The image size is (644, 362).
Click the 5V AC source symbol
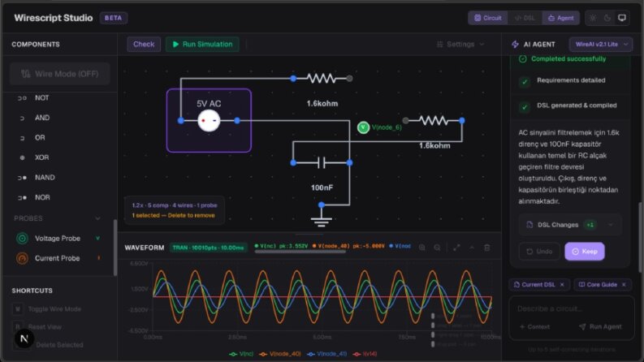point(209,121)
